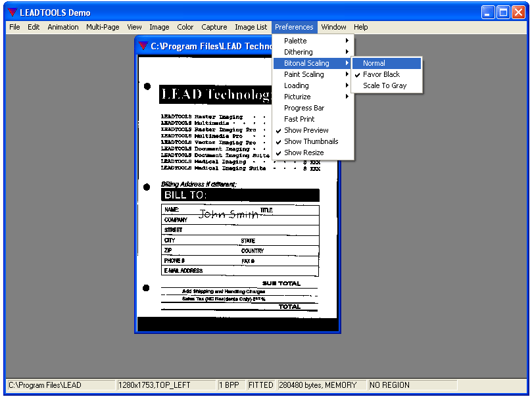Open the Capture menu
The height and width of the screenshot is (399, 532).
click(214, 27)
